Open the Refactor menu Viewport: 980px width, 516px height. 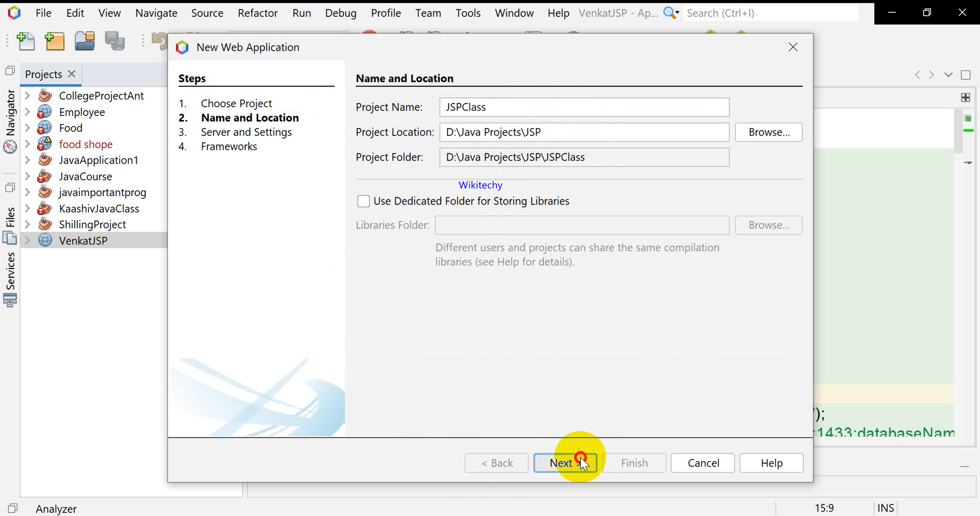pyautogui.click(x=257, y=13)
